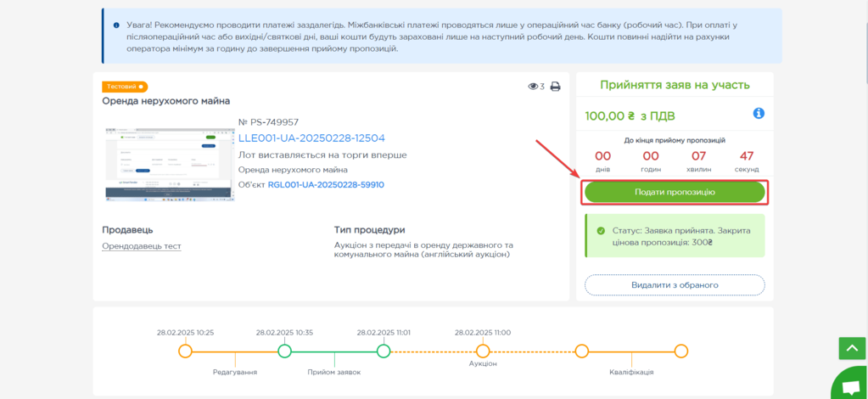
Task: Select the marker where Кваліфікація stage begins
Action: pyautogui.click(x=581, y=351)
